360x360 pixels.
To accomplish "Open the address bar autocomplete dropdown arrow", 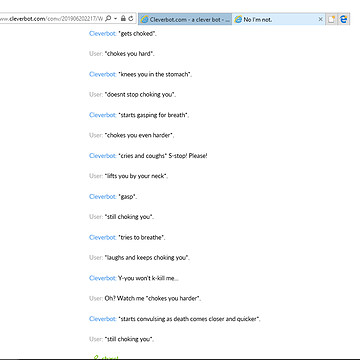I will (115, 19).
